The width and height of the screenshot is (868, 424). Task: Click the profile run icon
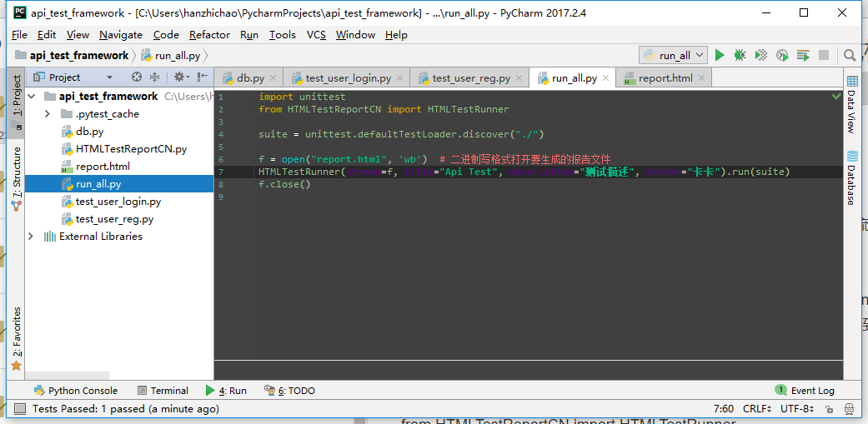(x=782, y=55)
